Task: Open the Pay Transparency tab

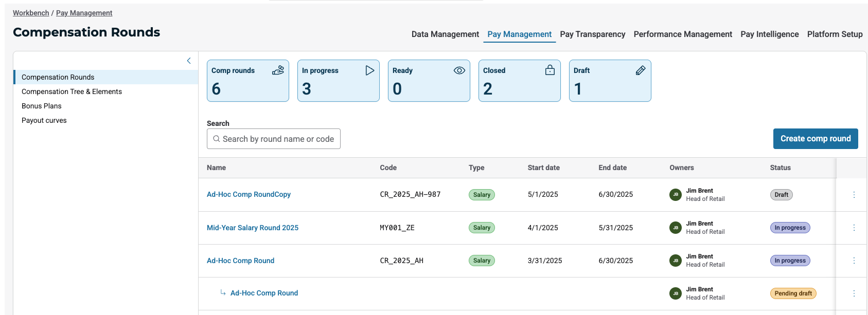Action: (592, 34)
